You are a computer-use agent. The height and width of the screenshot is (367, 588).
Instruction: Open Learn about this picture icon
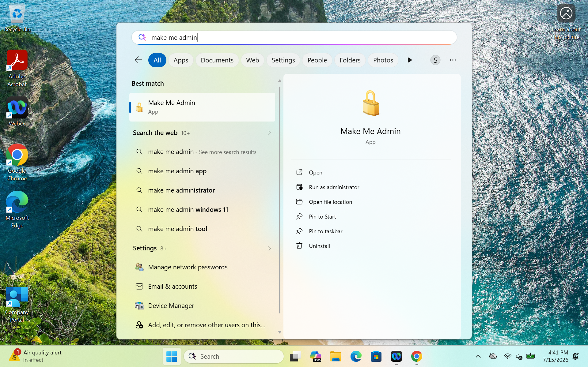pos(566,22)
